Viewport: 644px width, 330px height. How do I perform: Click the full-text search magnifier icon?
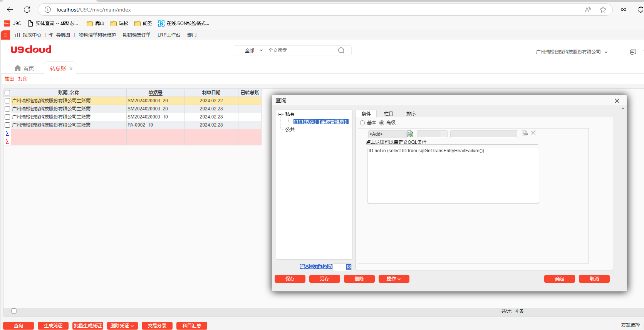(341, 50)
